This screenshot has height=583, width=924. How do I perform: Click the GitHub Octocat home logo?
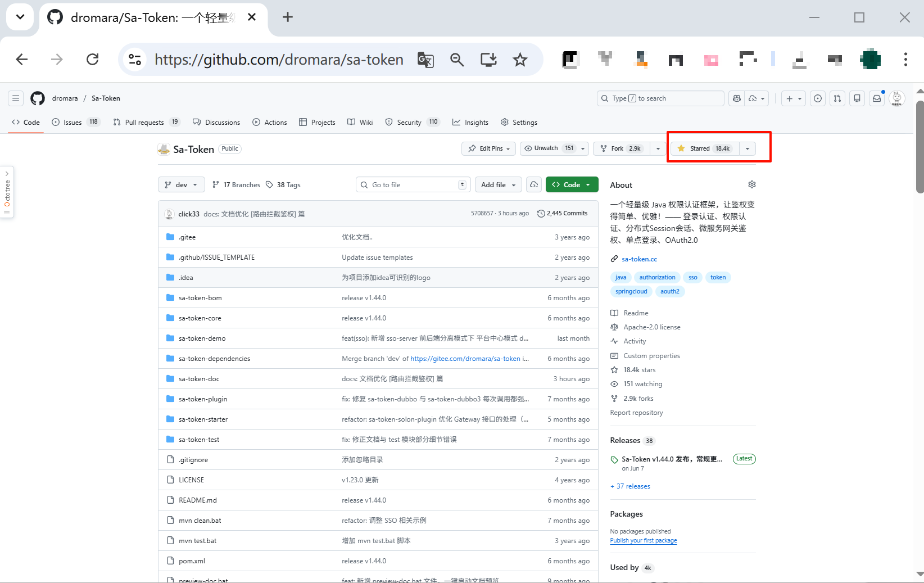[37, 98]
